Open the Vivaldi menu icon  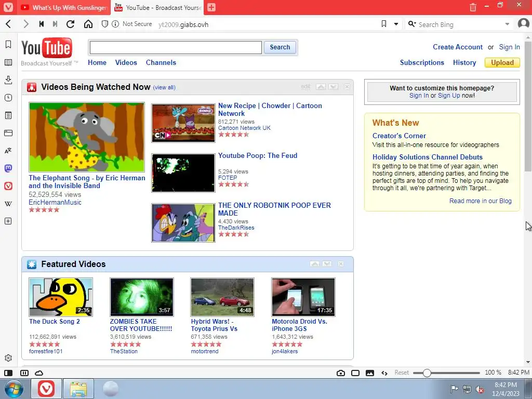coord(8,7)
